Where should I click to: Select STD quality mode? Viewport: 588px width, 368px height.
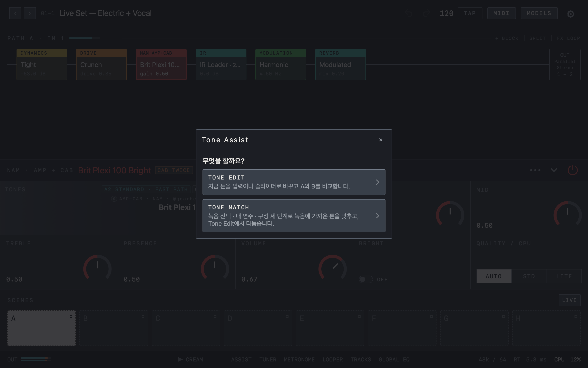(529, 276)
